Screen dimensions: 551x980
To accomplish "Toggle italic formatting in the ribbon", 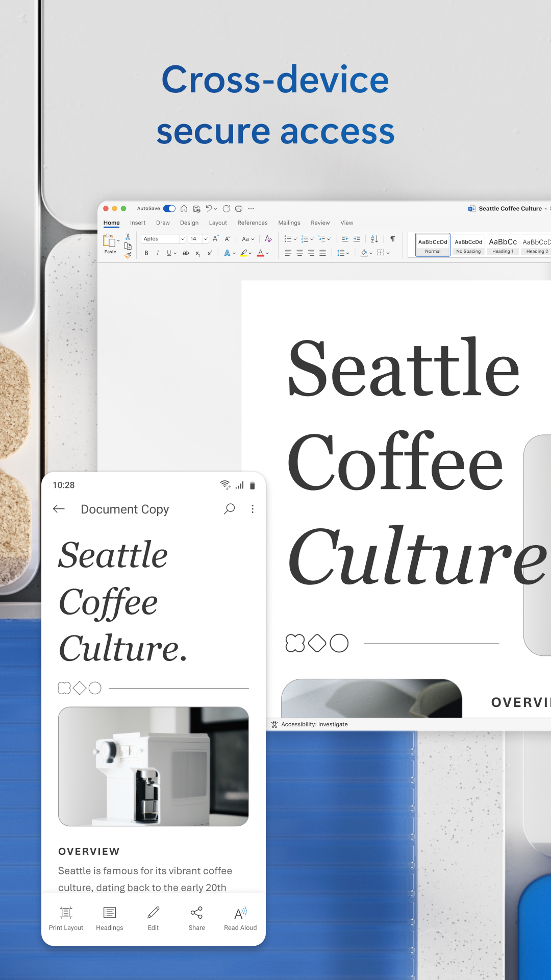I will [x=158, y=253].
